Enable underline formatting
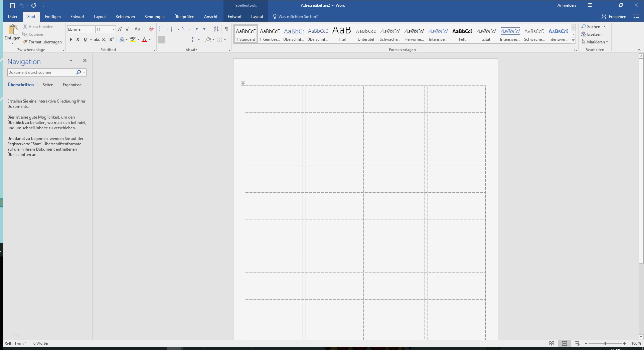Viewport: 644px width, 350px height. (x=85, y=39)
